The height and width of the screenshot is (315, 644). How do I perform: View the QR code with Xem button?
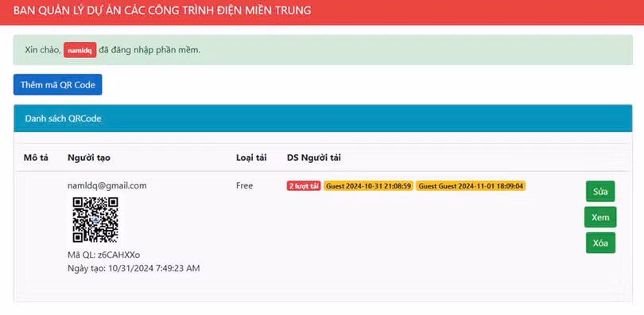coord(600,217)
